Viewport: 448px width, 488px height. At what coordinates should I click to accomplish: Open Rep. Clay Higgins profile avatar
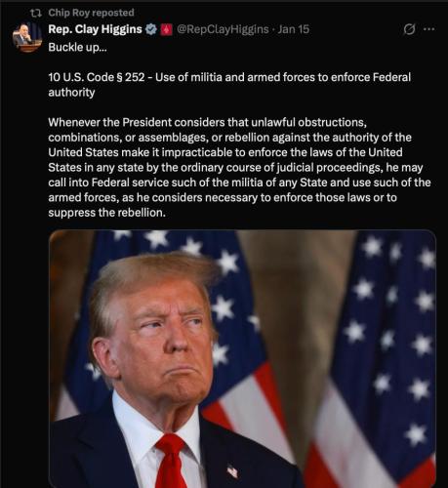(x=27, y=37)
